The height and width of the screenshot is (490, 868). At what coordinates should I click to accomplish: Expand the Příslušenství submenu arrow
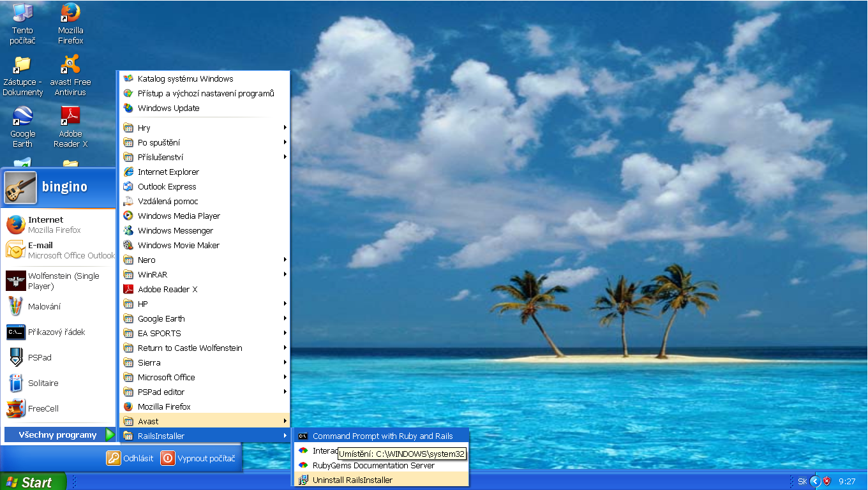[285, 157]
